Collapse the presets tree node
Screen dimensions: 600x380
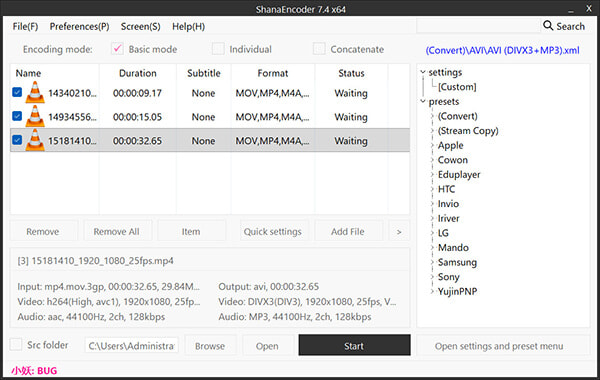pos(423,101)
